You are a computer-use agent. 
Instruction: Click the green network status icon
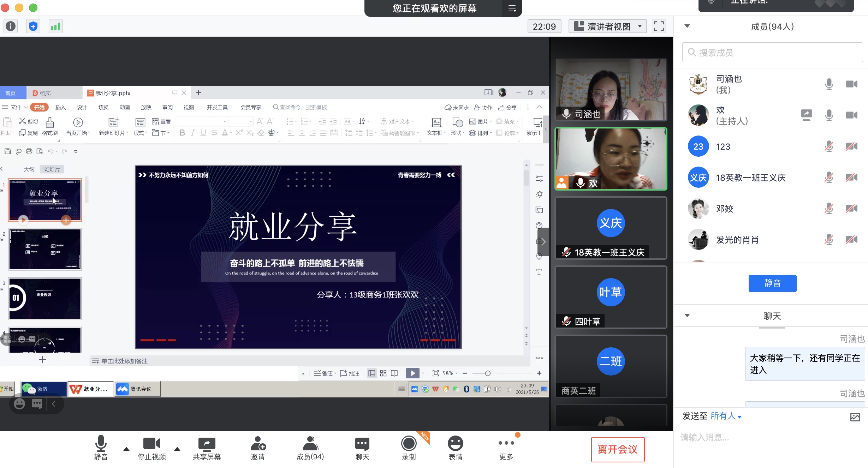(55, 26)
